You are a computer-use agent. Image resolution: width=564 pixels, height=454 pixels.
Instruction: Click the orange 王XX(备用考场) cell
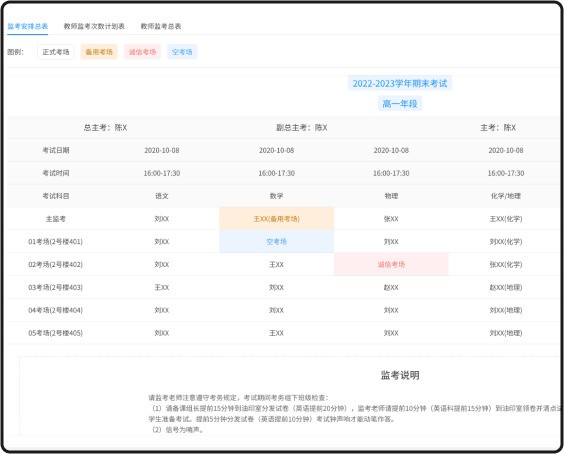coord(277,219)
